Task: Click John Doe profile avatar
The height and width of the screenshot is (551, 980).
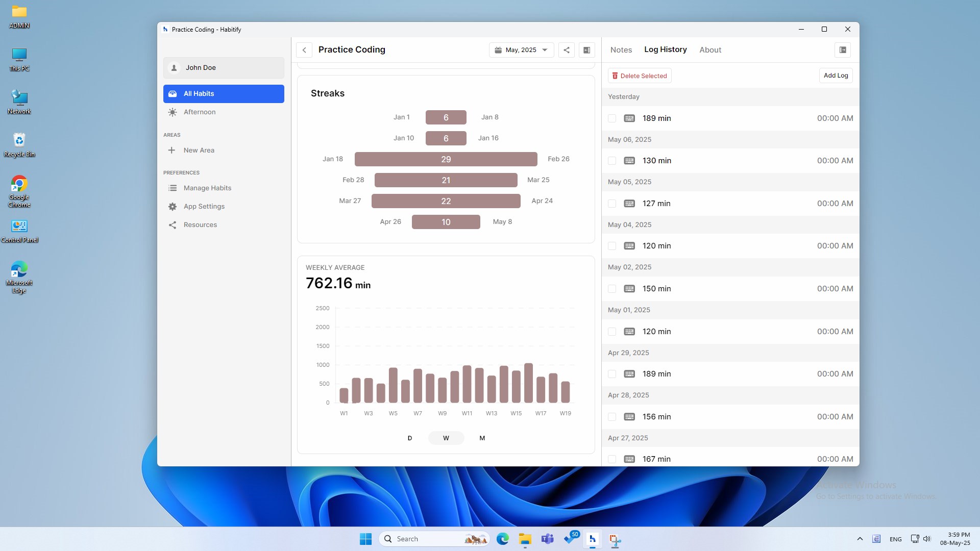Action: point(174,68)
